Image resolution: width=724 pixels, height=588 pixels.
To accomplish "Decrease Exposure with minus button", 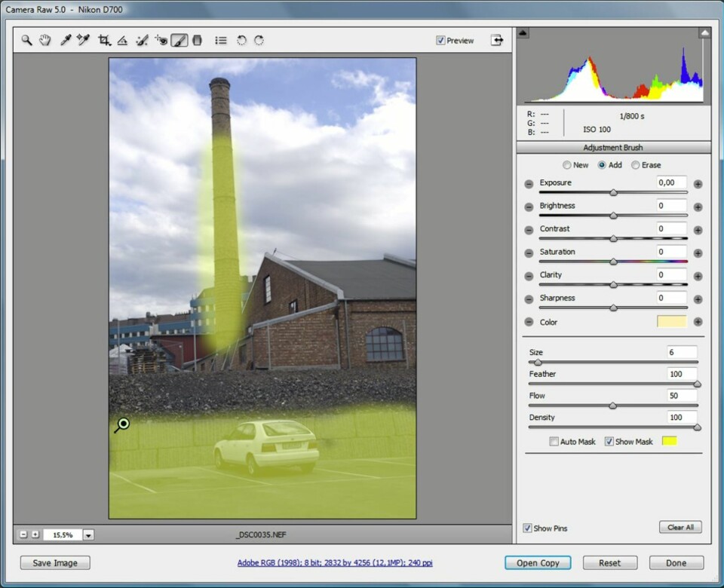I will pyautogui.click(x=529, y=184).
